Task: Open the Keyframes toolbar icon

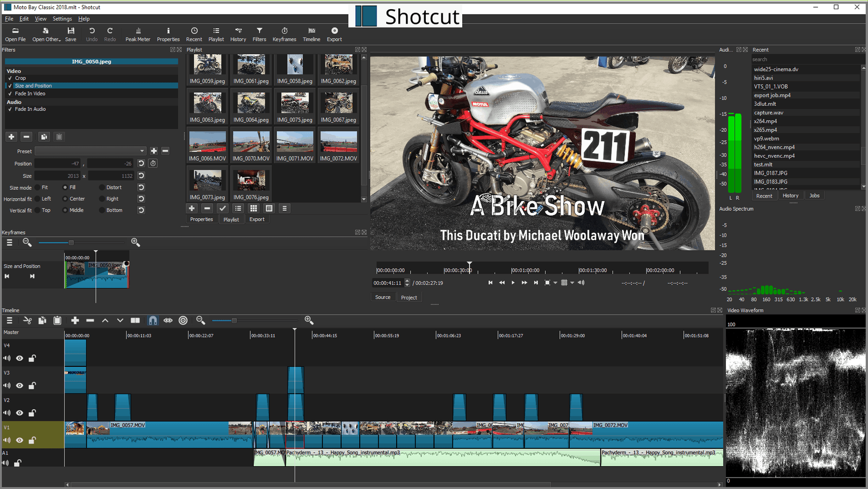Action: click(284, 34)
